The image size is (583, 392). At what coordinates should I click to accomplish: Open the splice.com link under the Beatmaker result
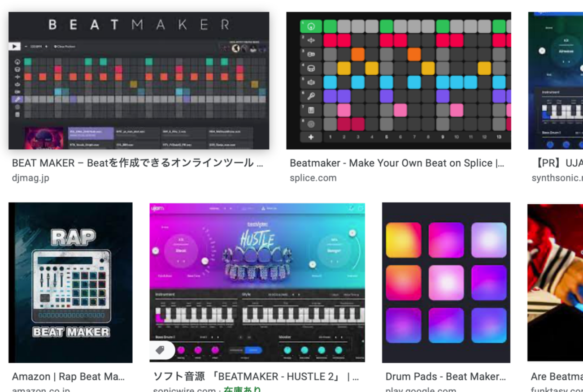(x=313, y=177)
